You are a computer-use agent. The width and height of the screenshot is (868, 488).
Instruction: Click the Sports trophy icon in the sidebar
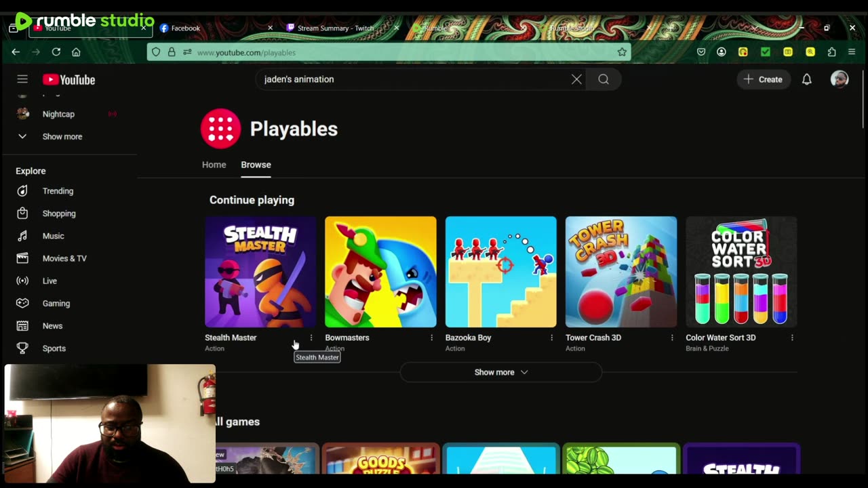22,348
